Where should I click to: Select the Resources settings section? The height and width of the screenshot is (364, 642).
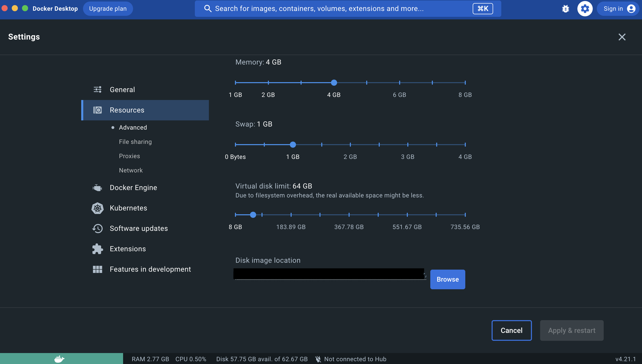pyautogui.click(x=145, y=110)
